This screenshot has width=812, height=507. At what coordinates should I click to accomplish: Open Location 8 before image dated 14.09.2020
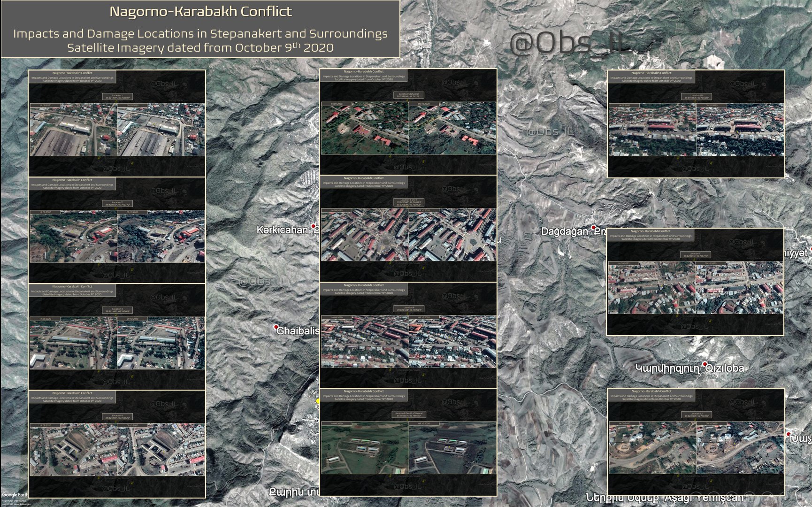click(365, 341)
